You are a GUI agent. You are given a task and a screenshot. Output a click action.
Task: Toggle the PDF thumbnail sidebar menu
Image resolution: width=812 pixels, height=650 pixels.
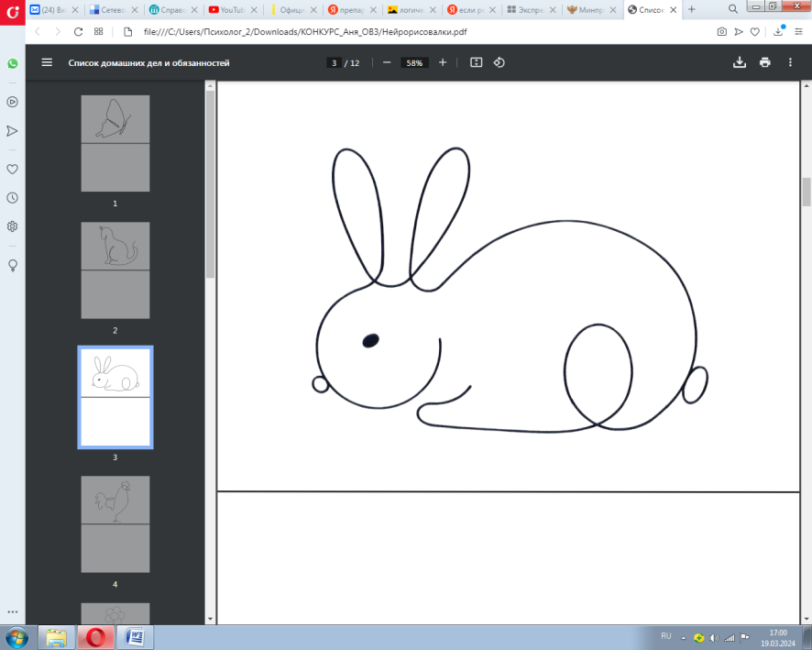coord(47,63)
